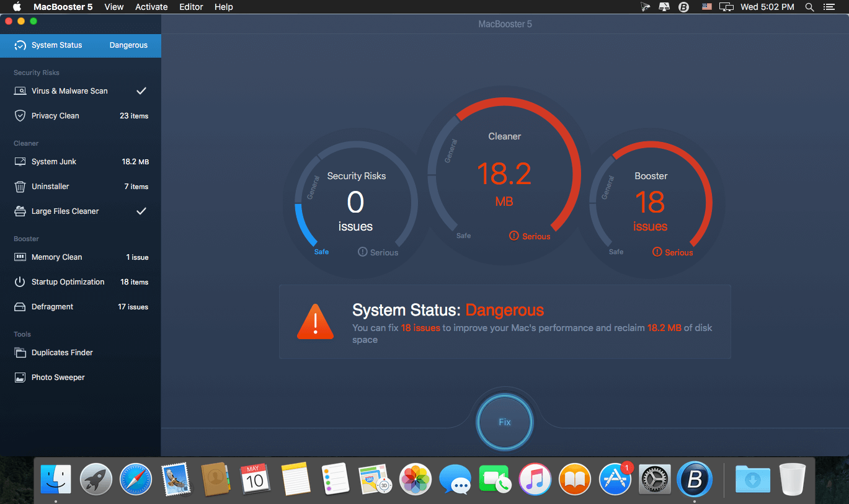Open the Editor menu

coord(191,7)
